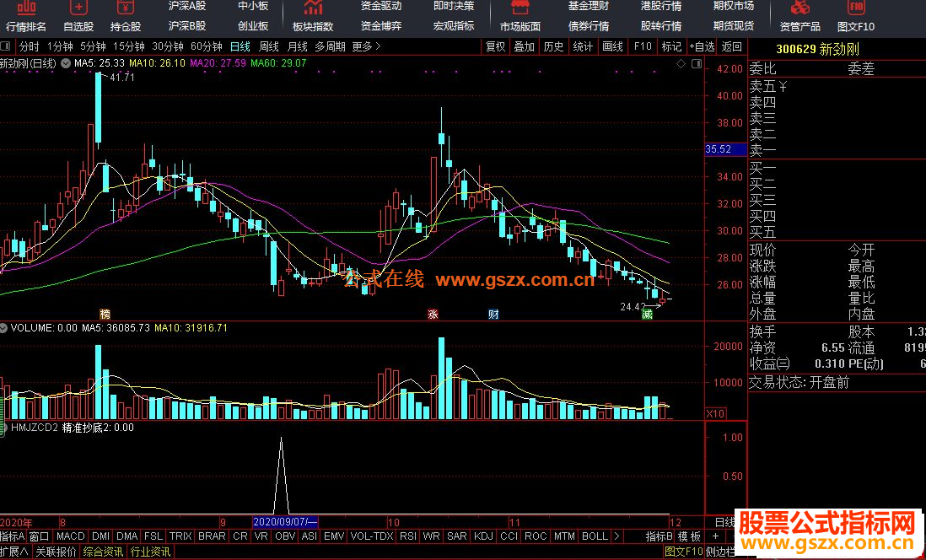Open the 行业资讯 industry news tab

coord(151,552)
